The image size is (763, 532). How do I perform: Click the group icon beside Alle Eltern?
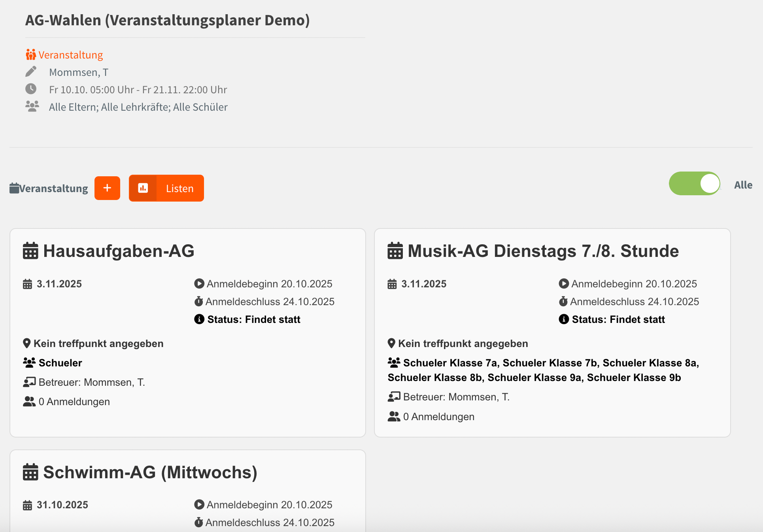pyautogui.click(x=32, y=106)
